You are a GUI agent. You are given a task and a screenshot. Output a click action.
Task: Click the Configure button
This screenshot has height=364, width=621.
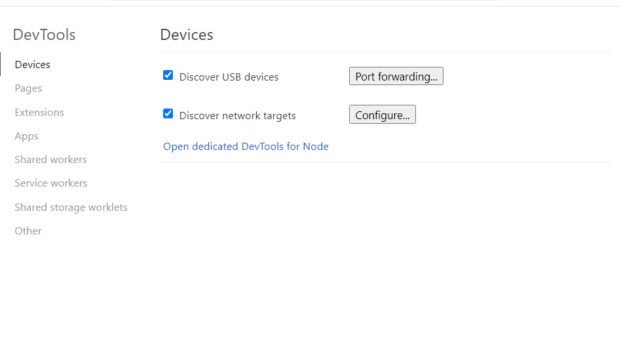click(x=382, y=115)
